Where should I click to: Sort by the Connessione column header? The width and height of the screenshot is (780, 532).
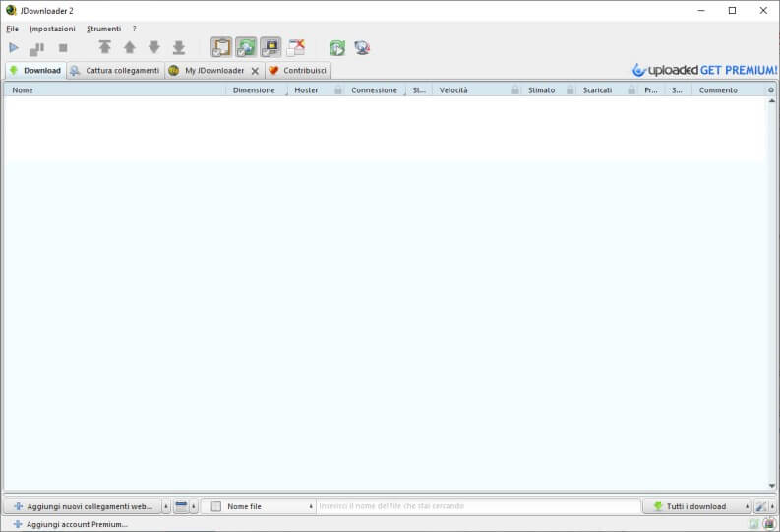376,90
